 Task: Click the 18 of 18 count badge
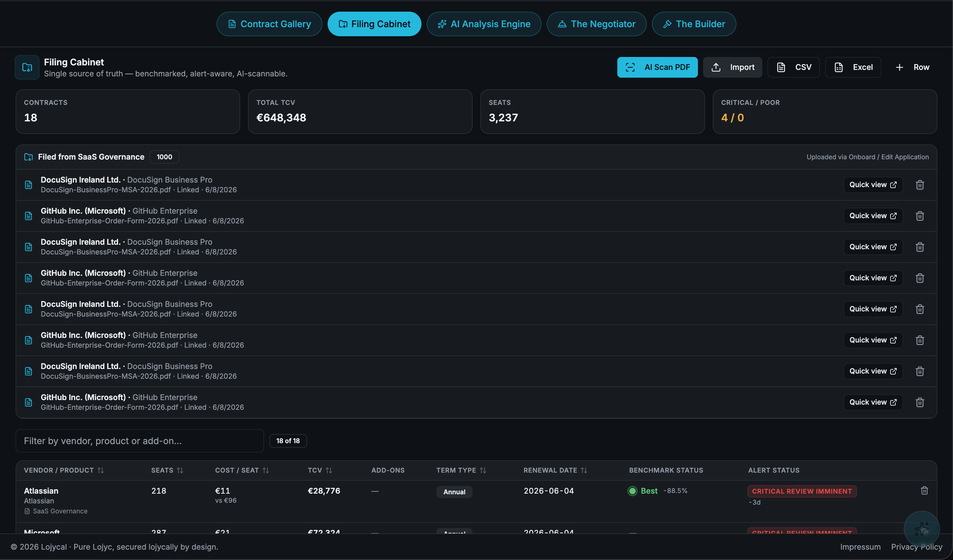tap(288, 441)
